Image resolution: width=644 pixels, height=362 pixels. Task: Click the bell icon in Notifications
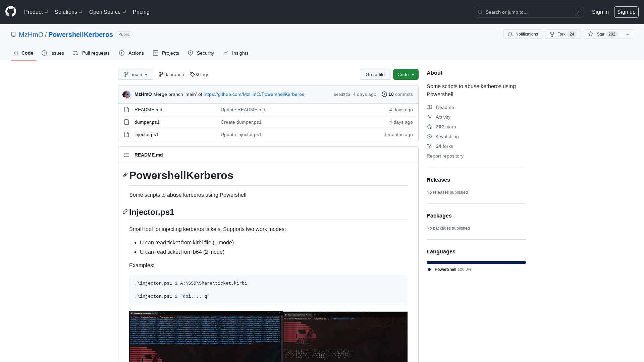click(x=510, y=34)
